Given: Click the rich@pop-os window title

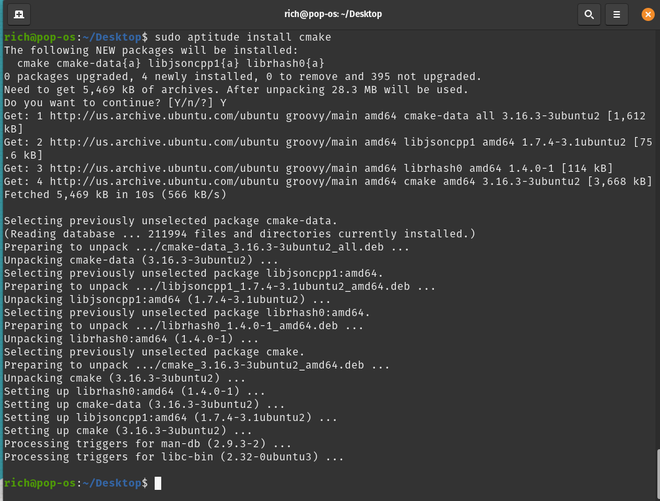Looking at the screenshot, I should coord(333,14).
